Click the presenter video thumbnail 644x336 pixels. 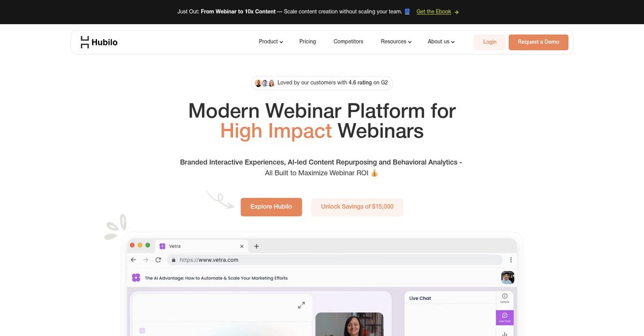(x=349, y=324)
